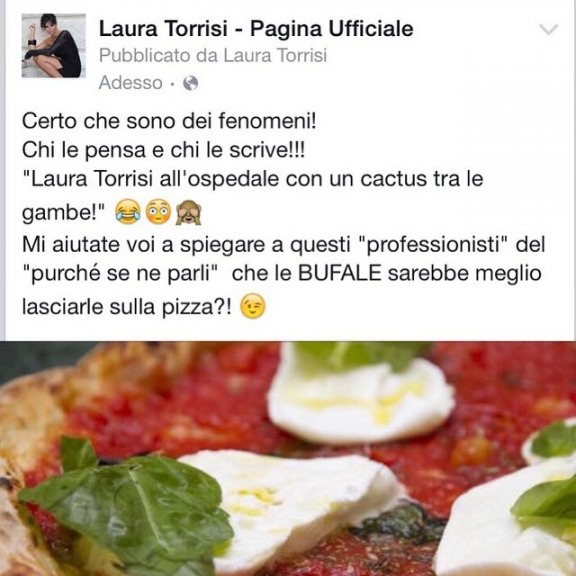Open Laura Torrisi's profile picture

point(54,46)
